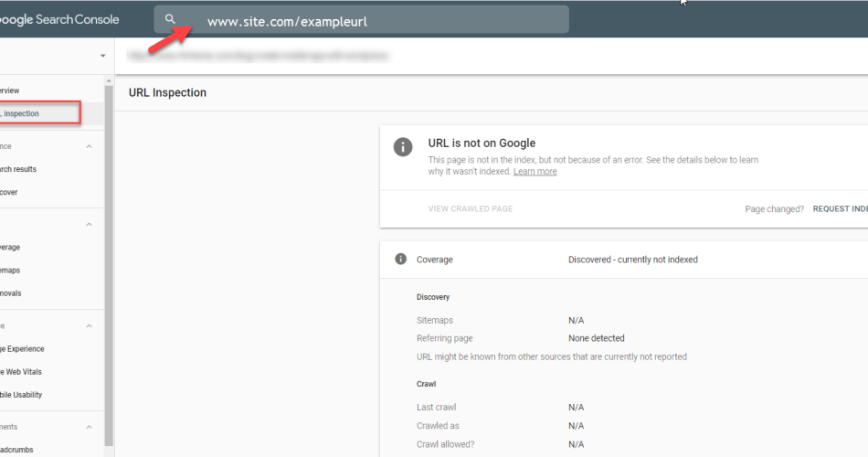Viewport: 868px width, 457px height.
Task: Open Breadcrumbs in the sidebar
Action: (16, 450)
